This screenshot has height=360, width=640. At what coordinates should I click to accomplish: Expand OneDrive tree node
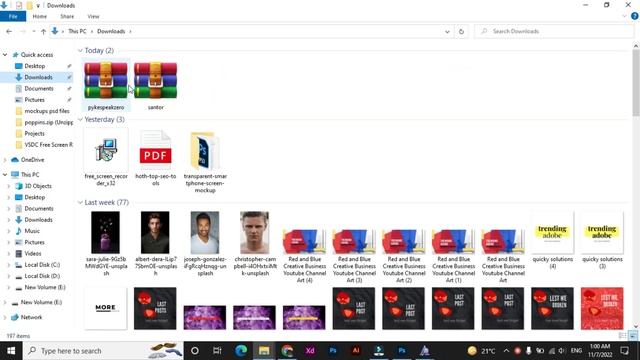coord(5,160)
